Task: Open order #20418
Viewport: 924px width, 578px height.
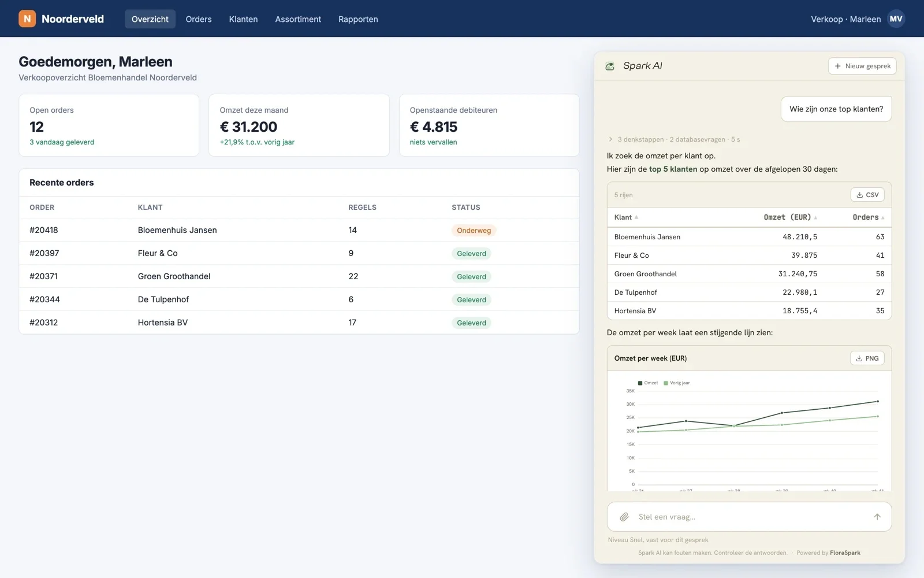Action: coord(299,230)
